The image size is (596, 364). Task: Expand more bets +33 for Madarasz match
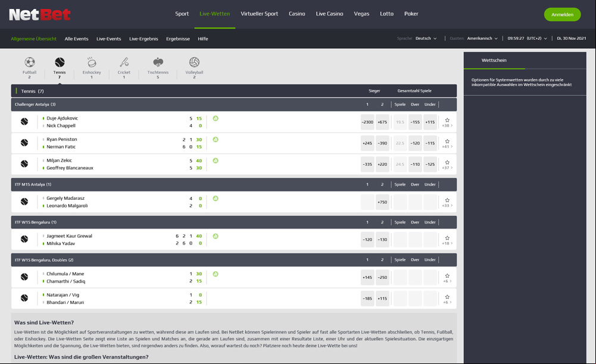pyautogui.click(x=447, y=206)
